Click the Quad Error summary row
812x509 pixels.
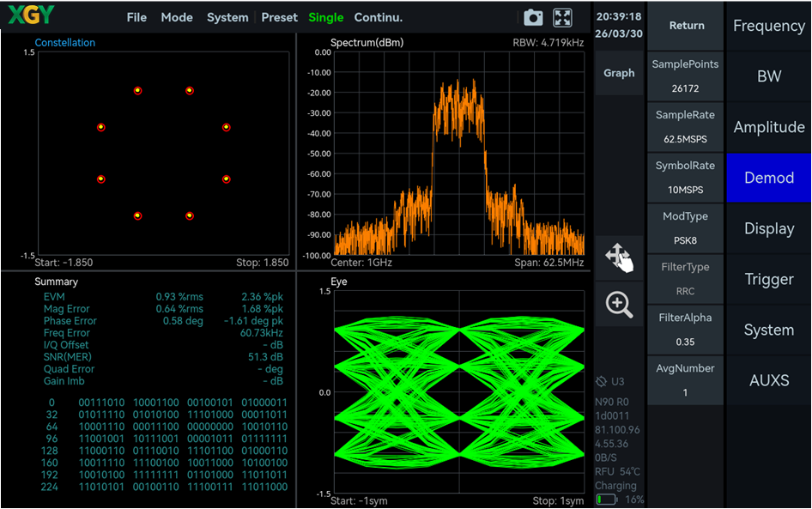[x=163, y=369]
